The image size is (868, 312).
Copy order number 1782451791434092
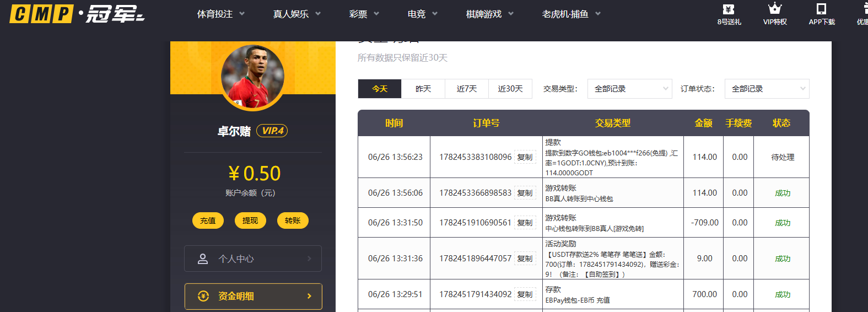[525, 294]
